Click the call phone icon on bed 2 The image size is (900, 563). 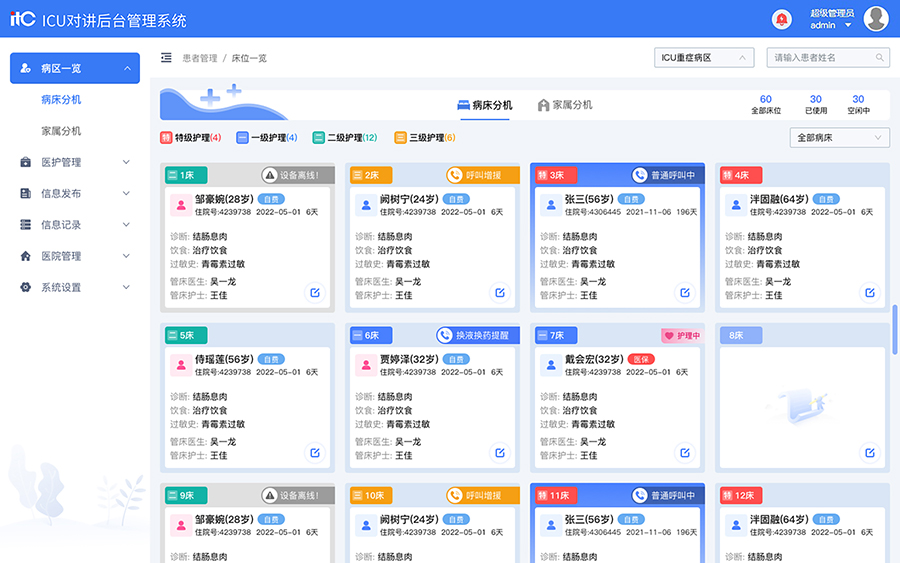pos(454,175)
